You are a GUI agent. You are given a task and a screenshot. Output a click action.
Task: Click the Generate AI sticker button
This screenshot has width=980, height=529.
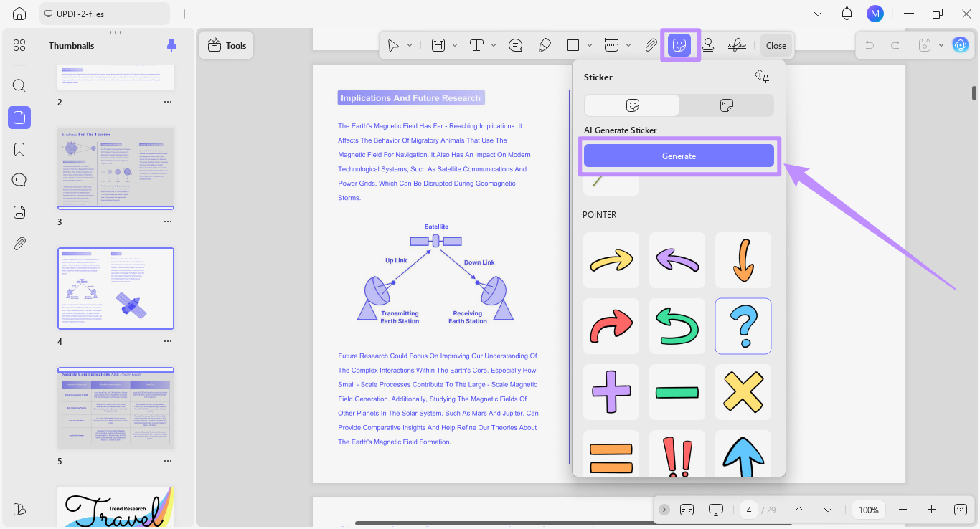(x=679, y=156)
